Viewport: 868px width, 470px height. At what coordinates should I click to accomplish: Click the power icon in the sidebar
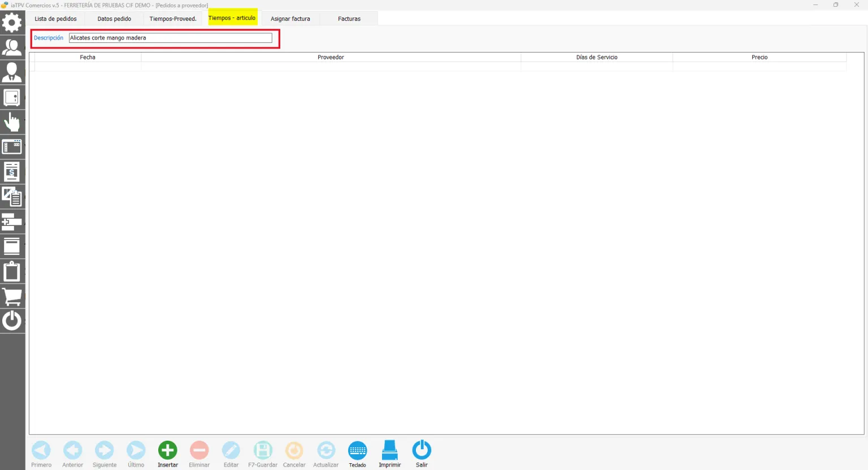(x=12, y=321)
